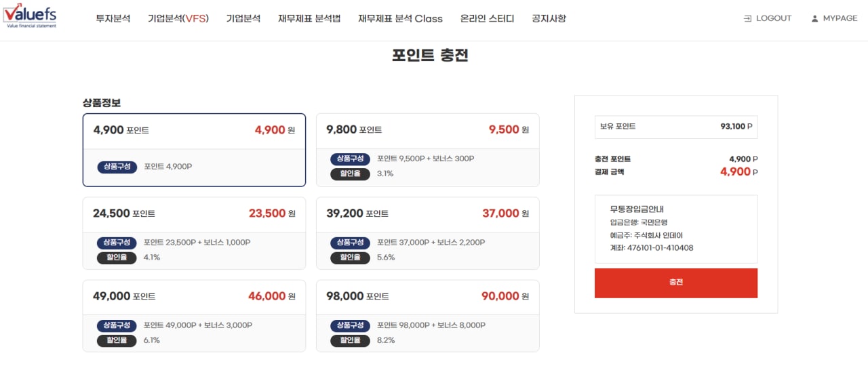868x368 pixels.
Task: Open 재무제표 분석 Class menu
Action: (x=400, y=19)
